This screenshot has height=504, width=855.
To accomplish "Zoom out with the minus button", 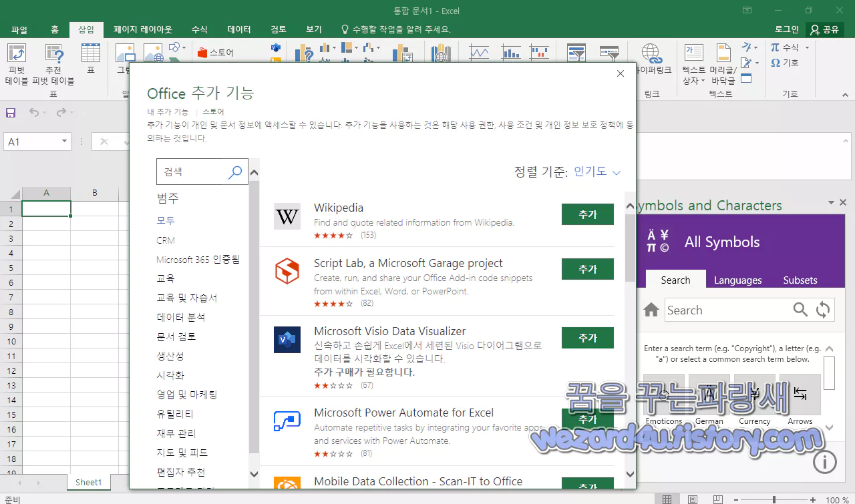I will click(737, 499).
